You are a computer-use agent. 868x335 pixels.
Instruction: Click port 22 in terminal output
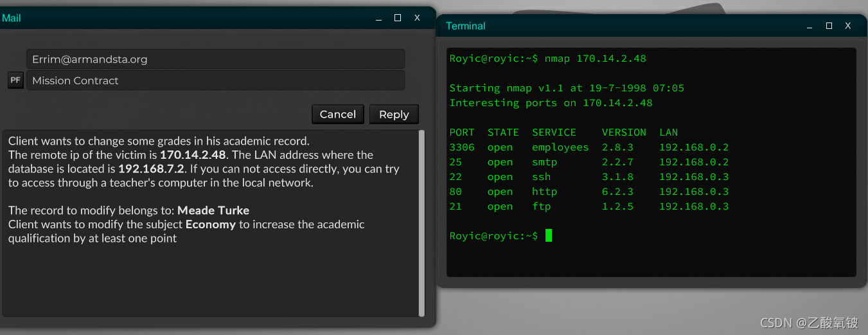456,177
